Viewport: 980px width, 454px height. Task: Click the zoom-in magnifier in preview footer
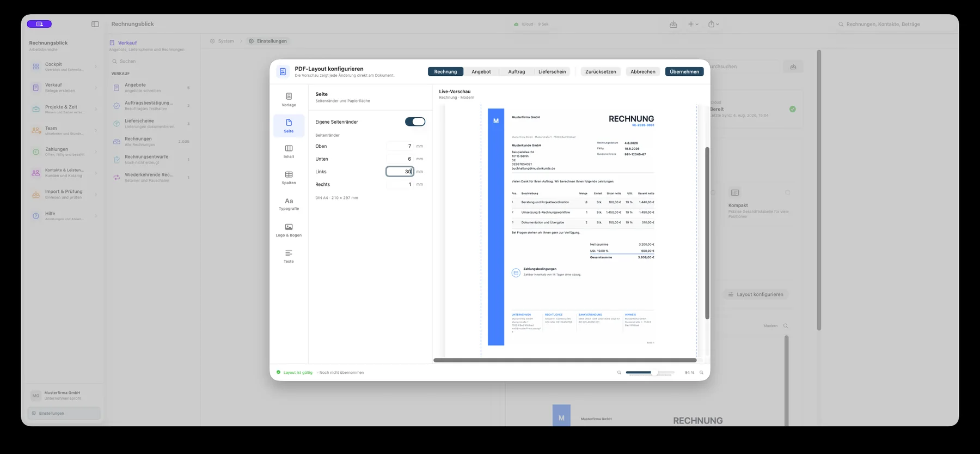point(701,373)
